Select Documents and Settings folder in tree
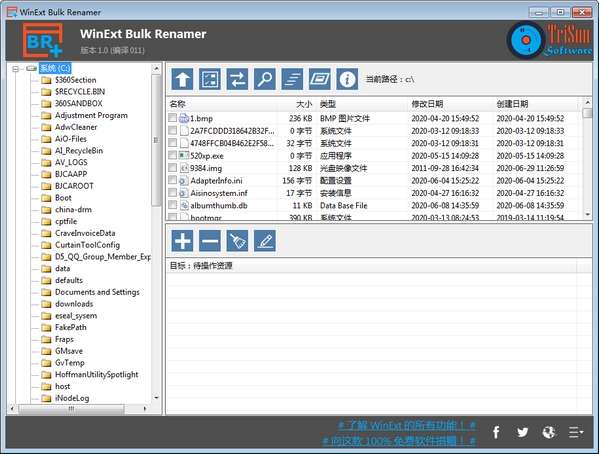 coord(97,292)
